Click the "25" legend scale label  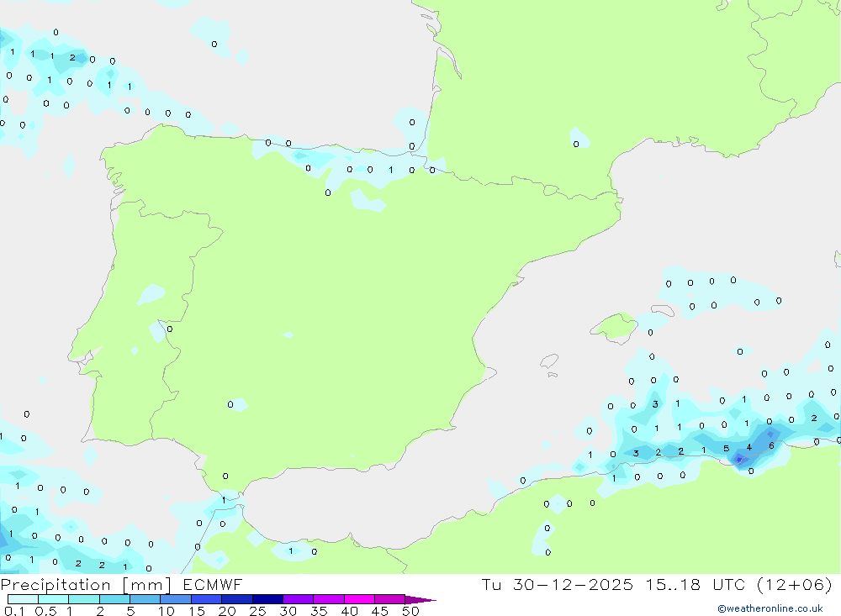point(258,611)
